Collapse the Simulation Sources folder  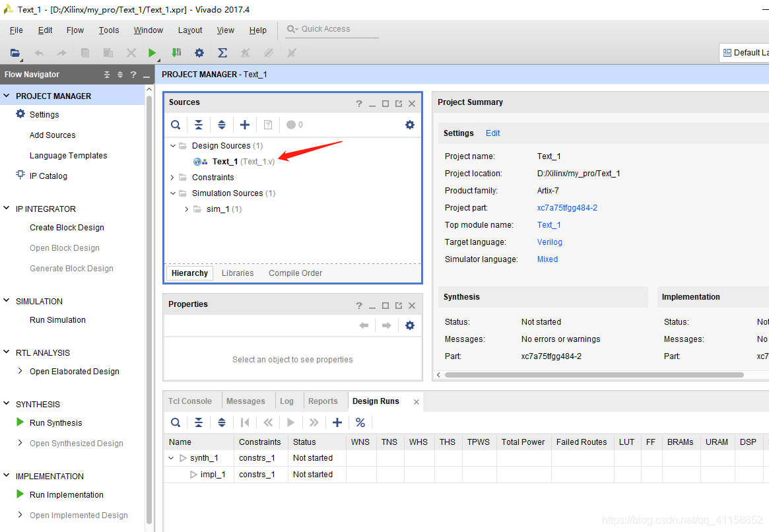(x=173, y=193)
